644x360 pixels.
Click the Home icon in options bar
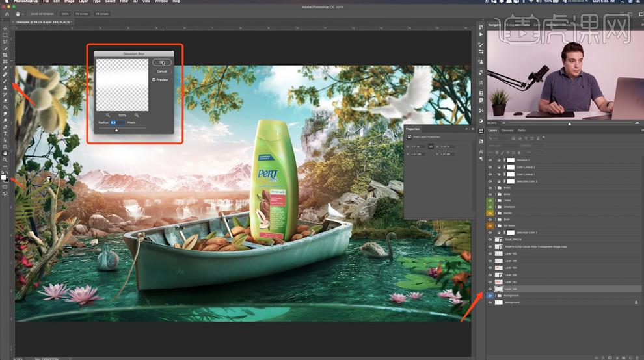7,14
